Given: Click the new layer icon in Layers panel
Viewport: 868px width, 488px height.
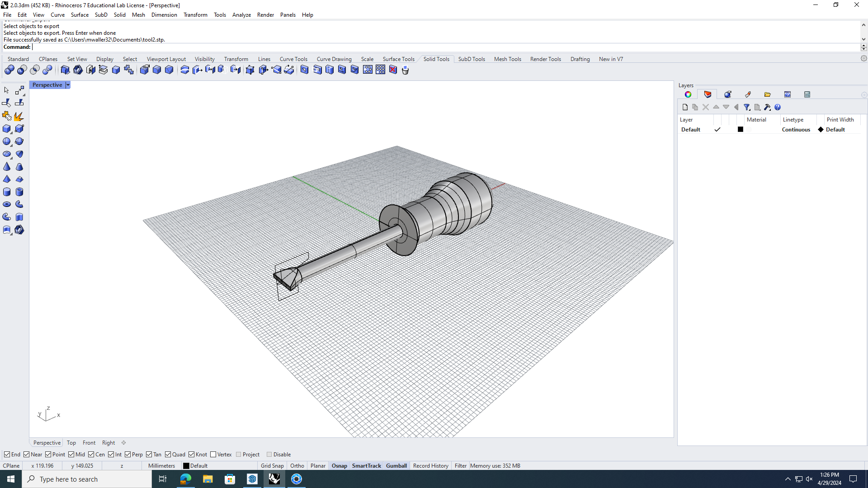Looking at the screenshot, I should (685, 107).
